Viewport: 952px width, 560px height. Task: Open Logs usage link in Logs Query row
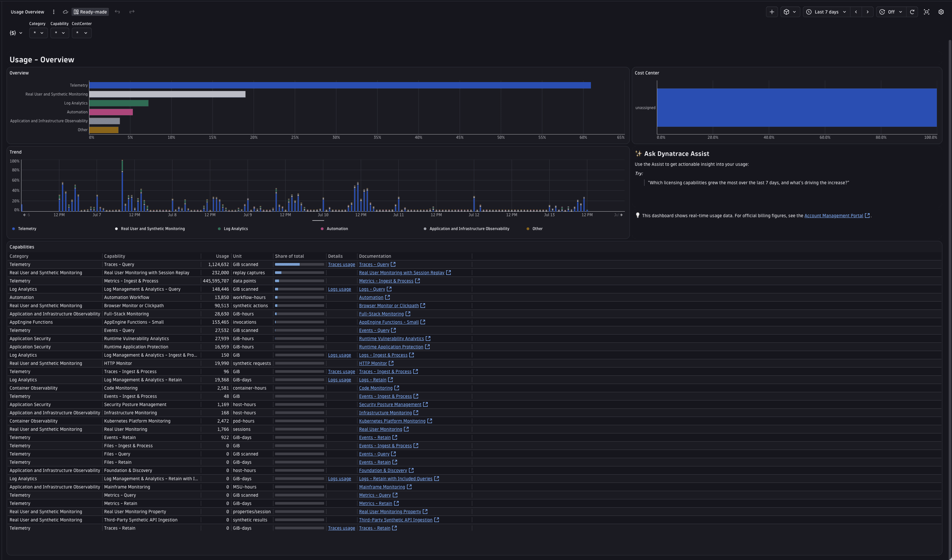(339, 289)
